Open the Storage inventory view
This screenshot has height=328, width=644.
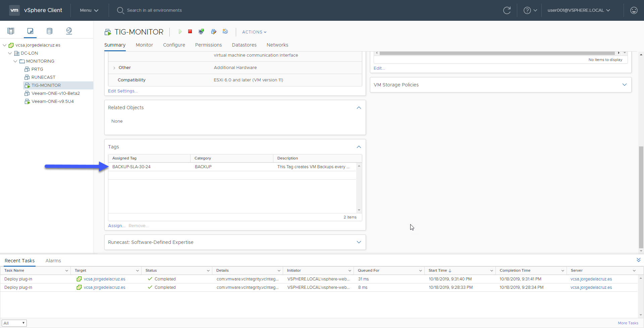click(50, 31)
